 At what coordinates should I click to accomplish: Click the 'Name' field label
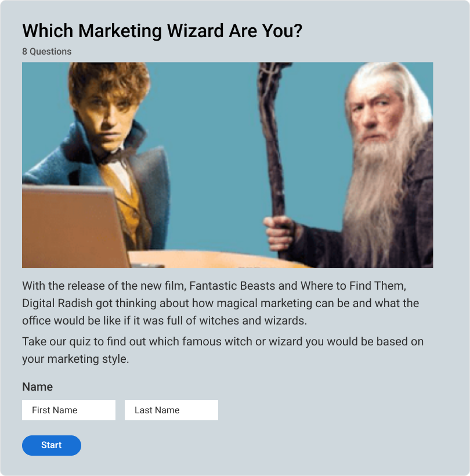coord(37,387)
